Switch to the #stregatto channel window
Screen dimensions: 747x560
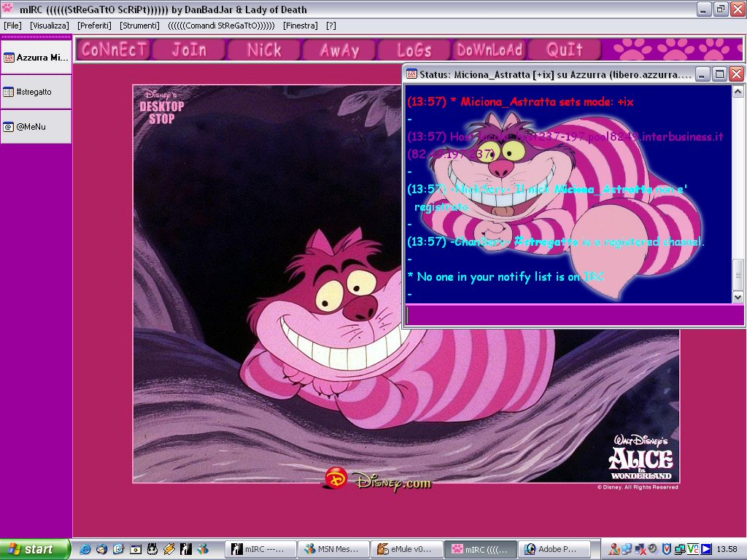pyautogui.click(x=36, y=92)
